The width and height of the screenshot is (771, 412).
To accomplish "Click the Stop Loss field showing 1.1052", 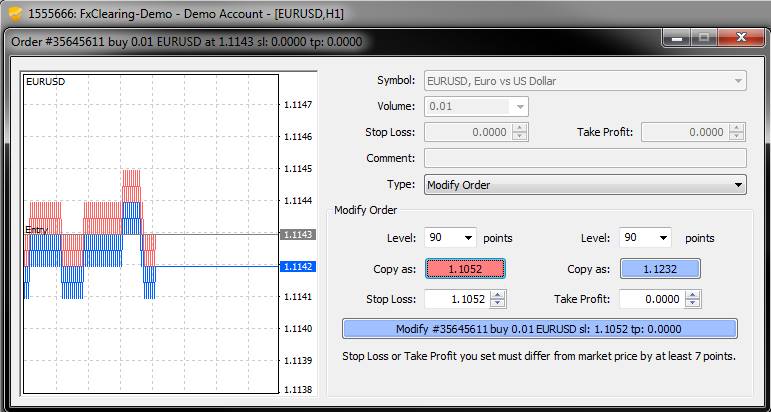I will point(456,299).
